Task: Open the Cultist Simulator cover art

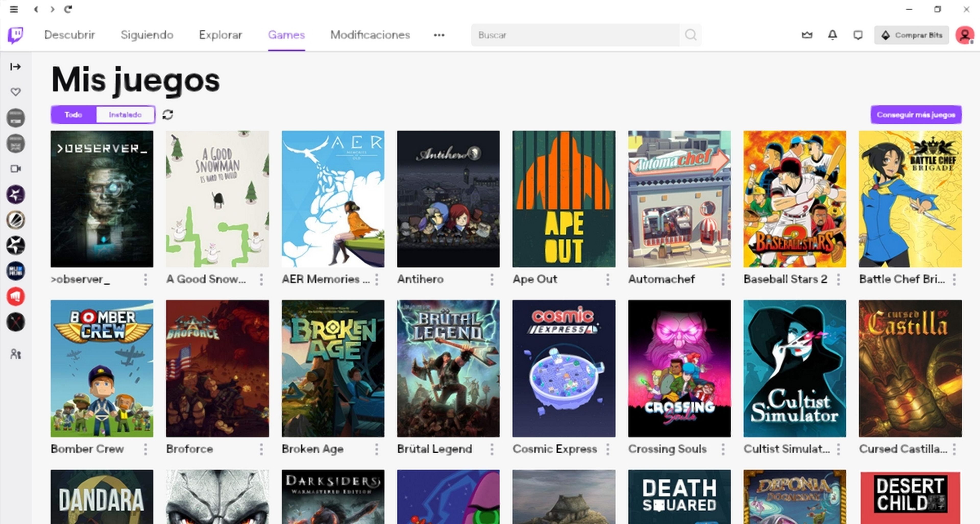Action: click(x=795, y=368)
